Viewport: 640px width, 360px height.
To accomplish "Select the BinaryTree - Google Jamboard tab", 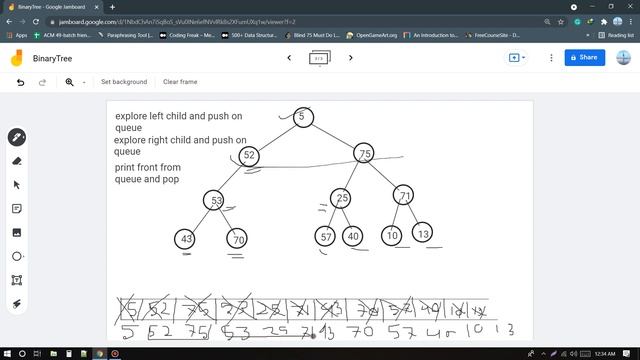I will (x=53, y=7).
